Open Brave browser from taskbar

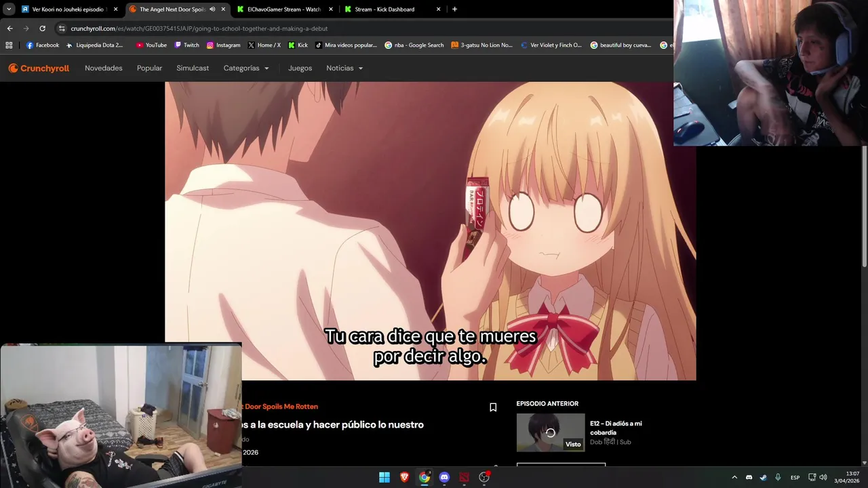click(x=404, y=477)
